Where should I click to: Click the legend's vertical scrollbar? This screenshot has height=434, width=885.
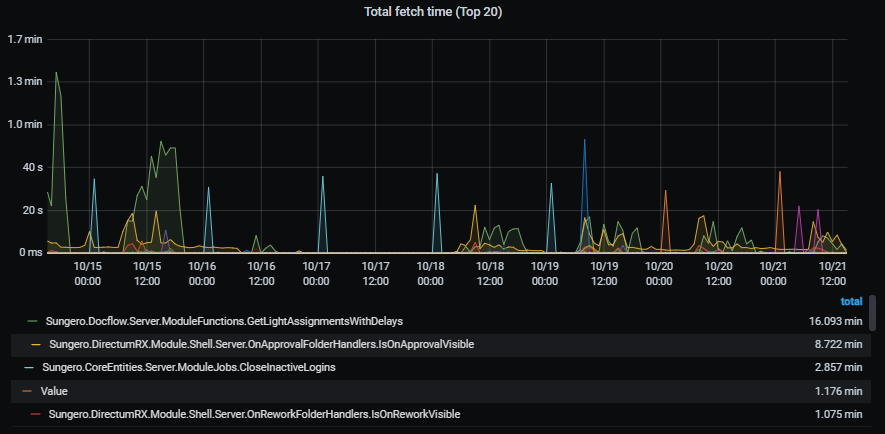876,312
